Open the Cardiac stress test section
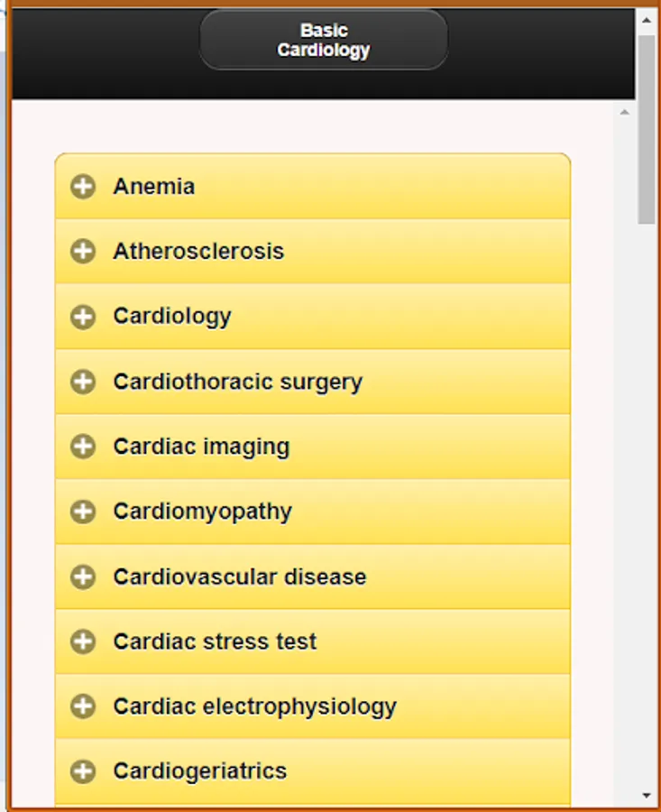The image size is (661, 812). [215, 641]
